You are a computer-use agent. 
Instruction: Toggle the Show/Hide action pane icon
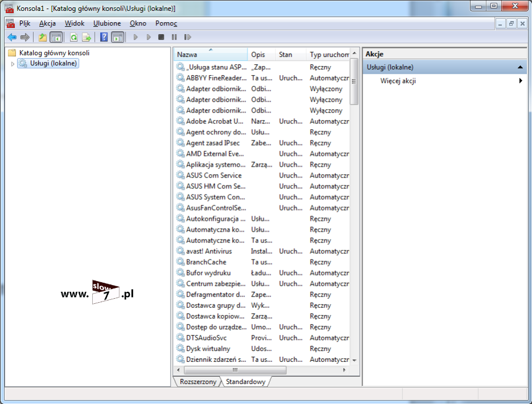pos(118,37)
